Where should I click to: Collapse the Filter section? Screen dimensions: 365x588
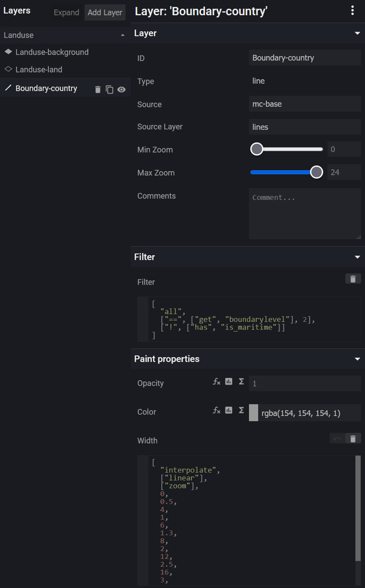click(357, 257)
